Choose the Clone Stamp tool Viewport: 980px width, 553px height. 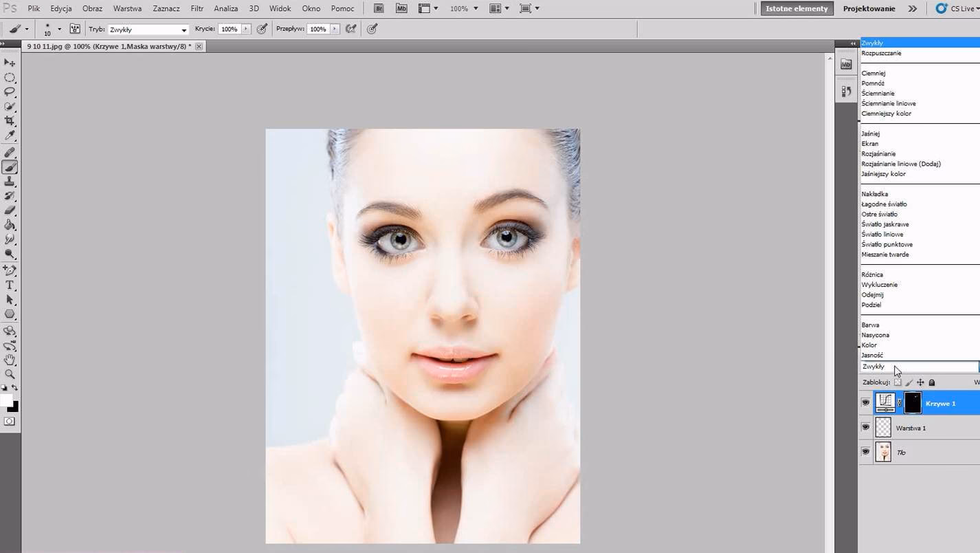click(x=10, y=181)
